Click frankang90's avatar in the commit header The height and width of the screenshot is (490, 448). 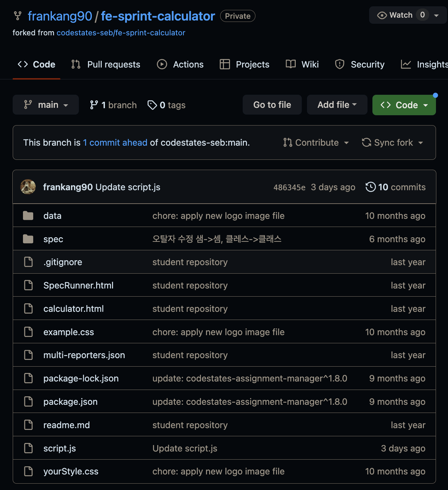click(28, 187)
